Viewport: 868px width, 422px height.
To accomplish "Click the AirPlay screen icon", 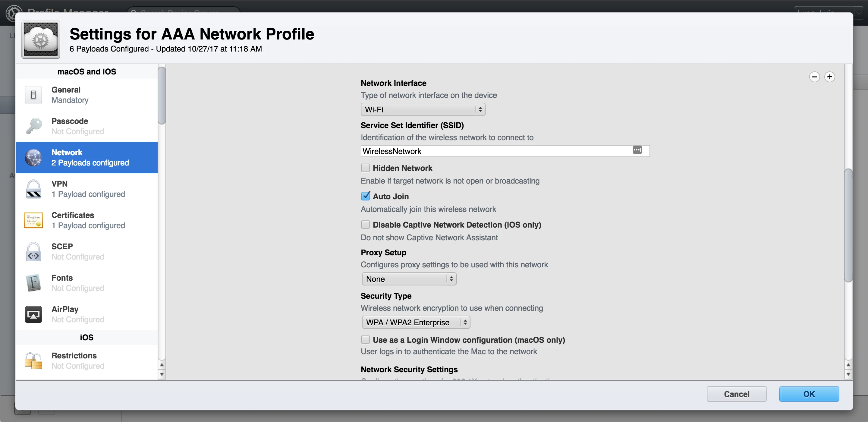I will [x=34, y=314].
